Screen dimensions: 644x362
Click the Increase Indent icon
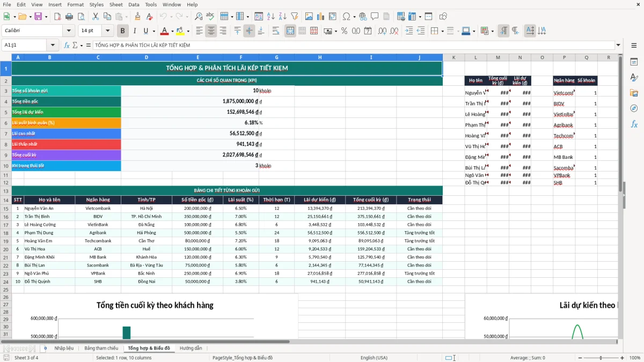(x=409, y=31)
